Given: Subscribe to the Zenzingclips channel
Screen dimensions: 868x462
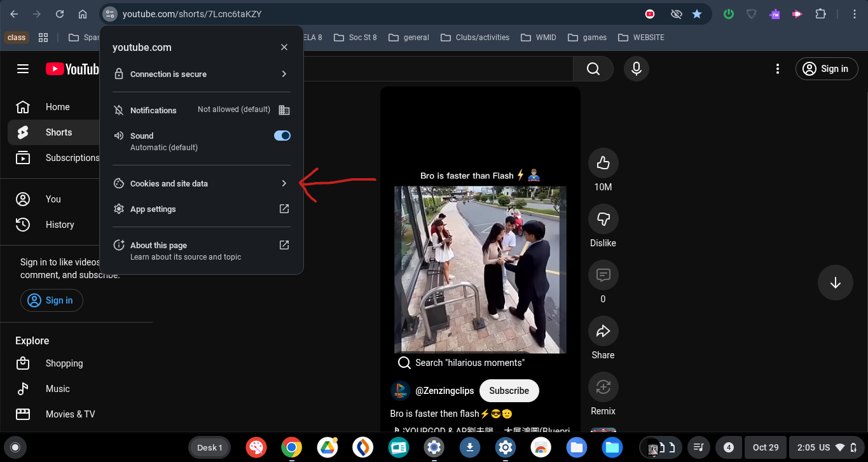Looking at the screenshot, I should coord(509,391).
